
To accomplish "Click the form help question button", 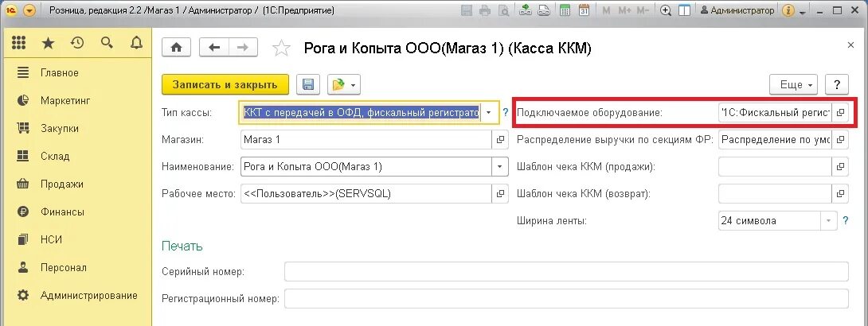I will (x=836, y=84).
